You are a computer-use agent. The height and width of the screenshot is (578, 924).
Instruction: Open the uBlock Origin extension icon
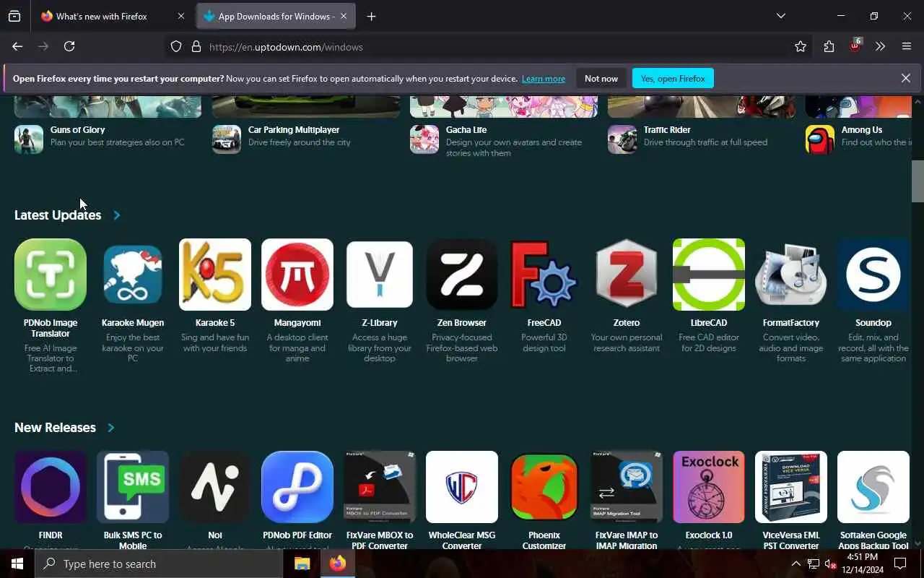click(855, 46)
